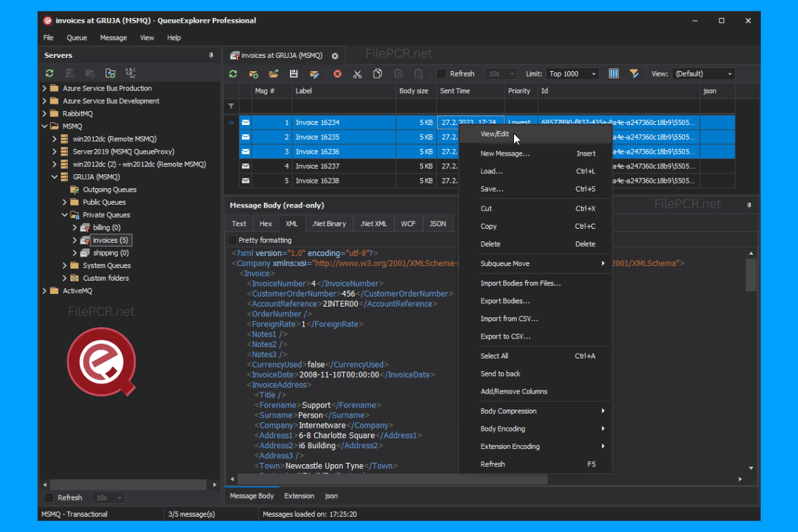
Task: Choose New Message... from the context menu
Action: (535, 154)
